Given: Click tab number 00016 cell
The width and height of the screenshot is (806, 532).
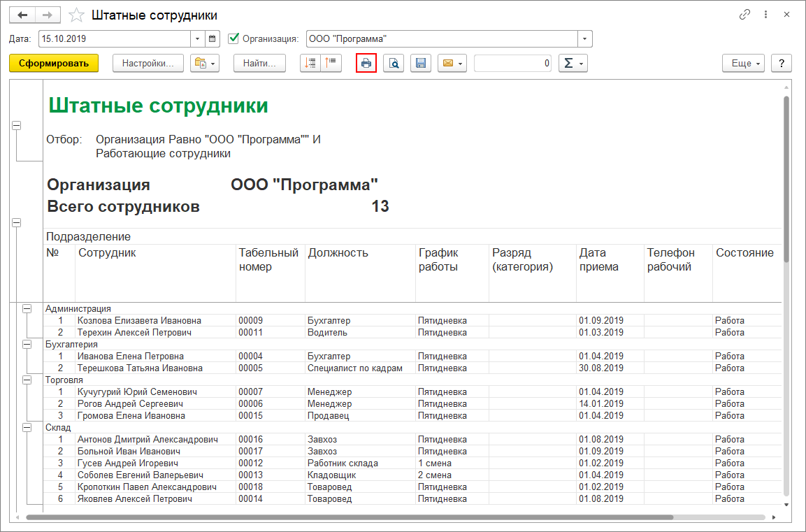Looking at the screenshot, I should point(271,439).
